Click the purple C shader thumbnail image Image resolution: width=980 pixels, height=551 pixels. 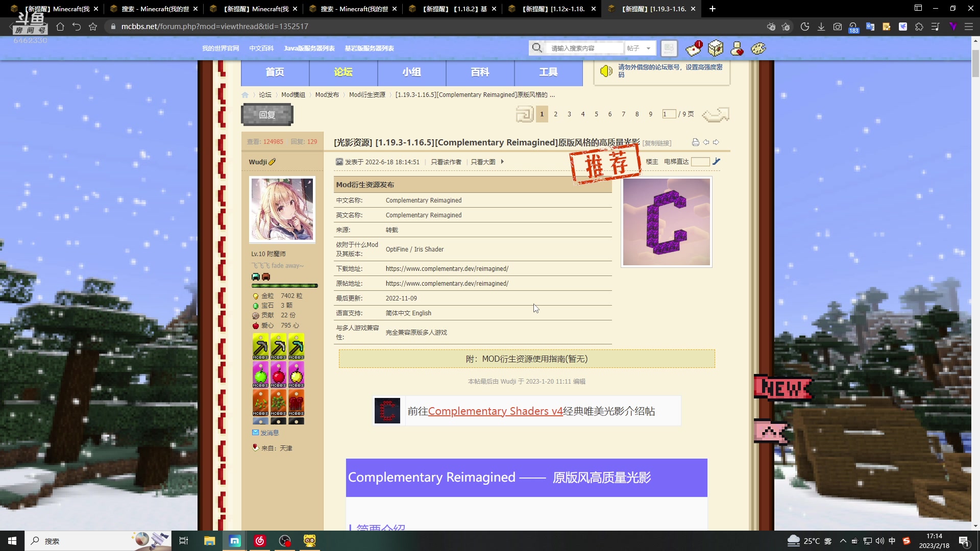coord(666,222)
